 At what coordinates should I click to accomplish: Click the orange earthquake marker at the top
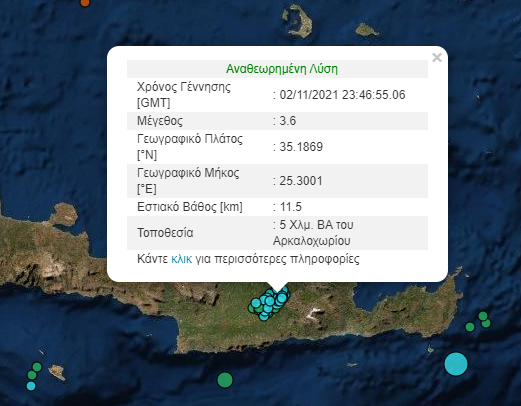(x=85, y=2)
